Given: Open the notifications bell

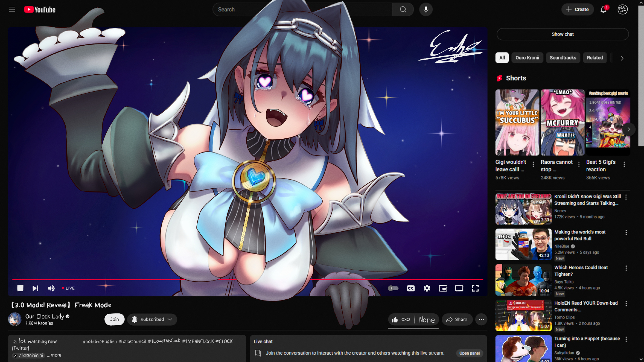Looking at the screenshot, I should 603,9.
